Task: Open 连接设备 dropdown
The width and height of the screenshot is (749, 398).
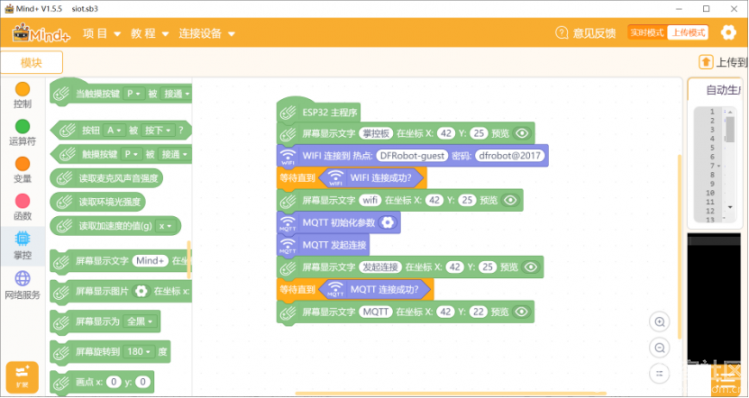Action: click(x=207, y=33)
